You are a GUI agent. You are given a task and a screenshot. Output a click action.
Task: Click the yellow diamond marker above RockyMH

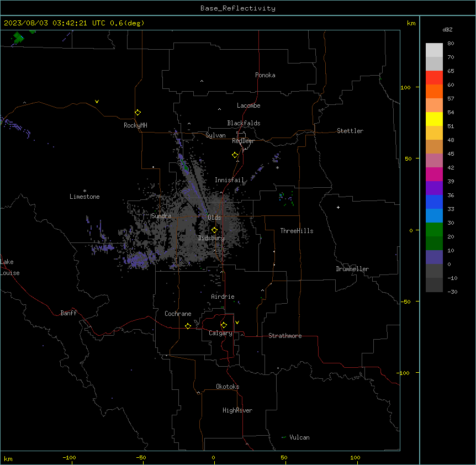tap(137, 113)
